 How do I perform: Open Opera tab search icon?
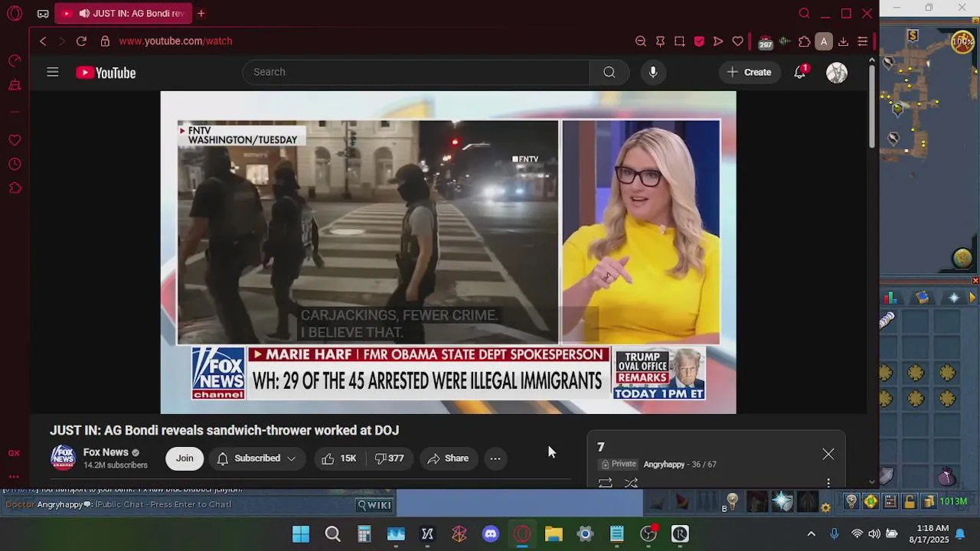805,13
